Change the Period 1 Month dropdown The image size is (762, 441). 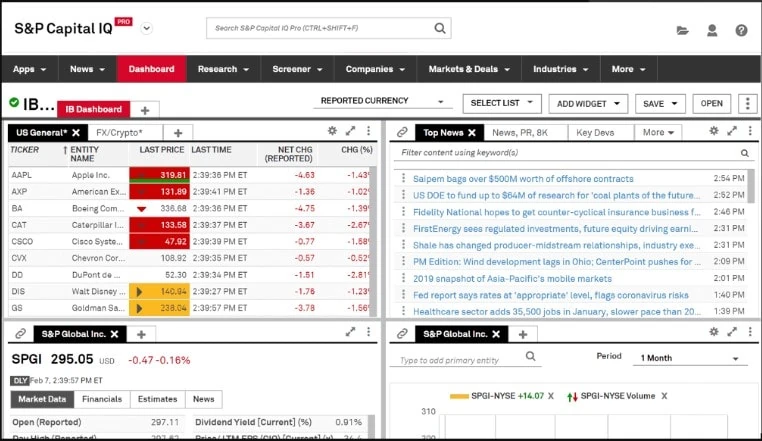pyautogui.click(x=690, y=358)
